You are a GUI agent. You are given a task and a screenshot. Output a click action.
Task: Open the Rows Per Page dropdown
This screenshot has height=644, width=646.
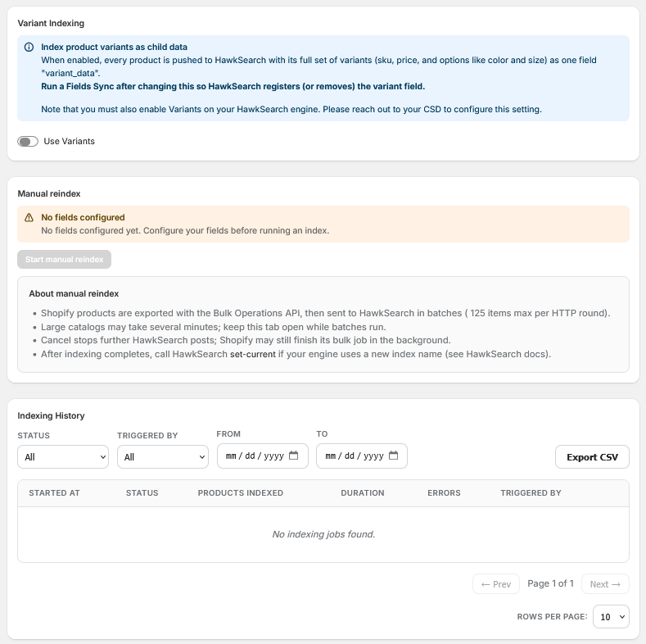tap(611, 616)
